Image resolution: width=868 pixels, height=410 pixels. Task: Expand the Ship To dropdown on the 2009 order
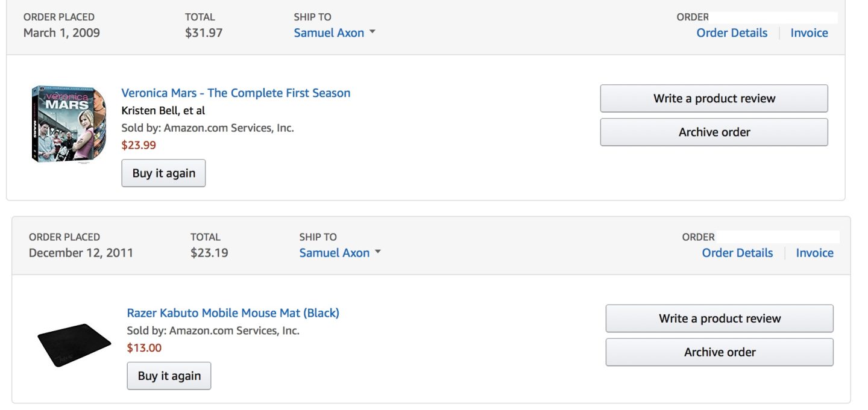(x=373, y=34)
